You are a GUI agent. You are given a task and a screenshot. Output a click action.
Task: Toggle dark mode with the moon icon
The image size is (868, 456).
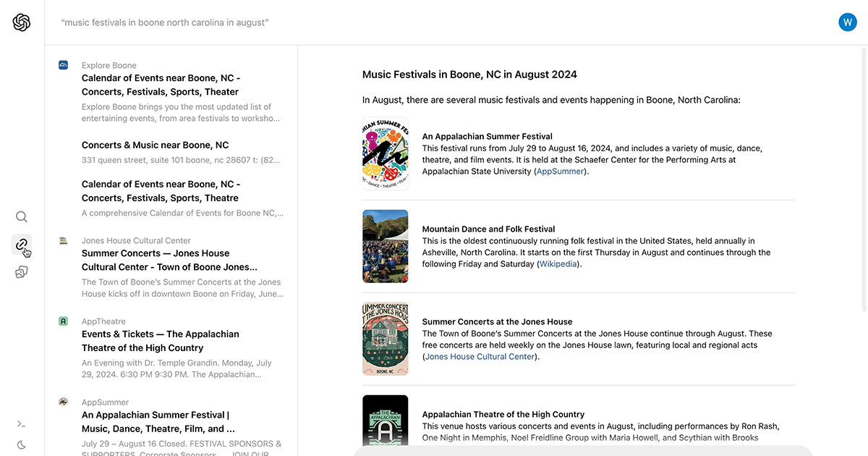(22, 444)
